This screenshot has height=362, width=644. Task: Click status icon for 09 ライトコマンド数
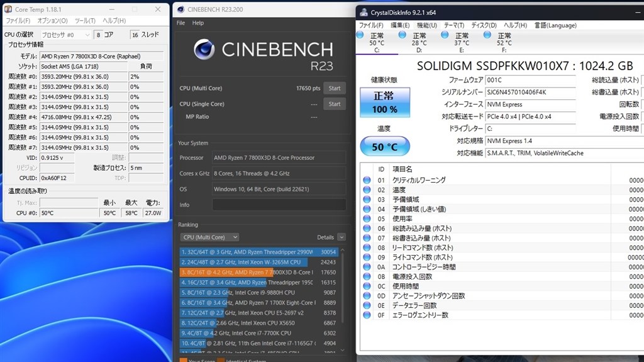pyautogui.click(x=367, y=257)
